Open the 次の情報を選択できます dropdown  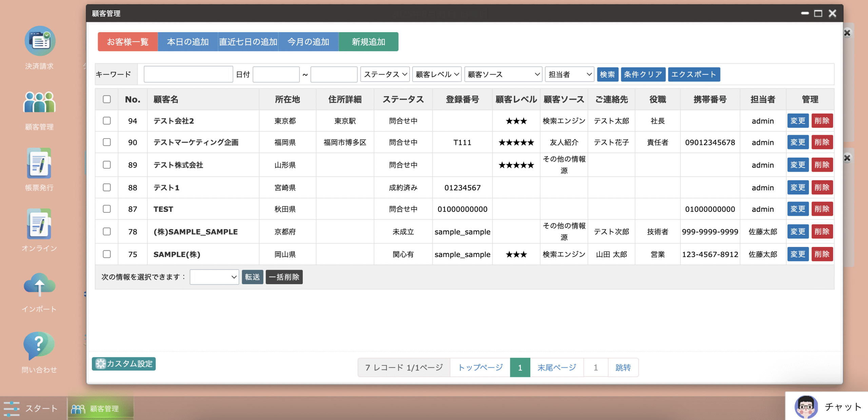click(214, 277)
